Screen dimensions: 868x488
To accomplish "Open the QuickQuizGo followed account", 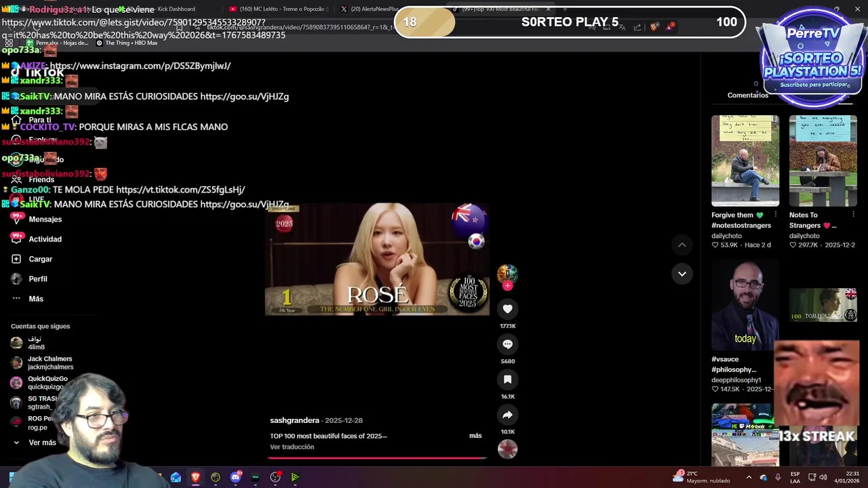I will pyautogui.click(x=40, y=383).
